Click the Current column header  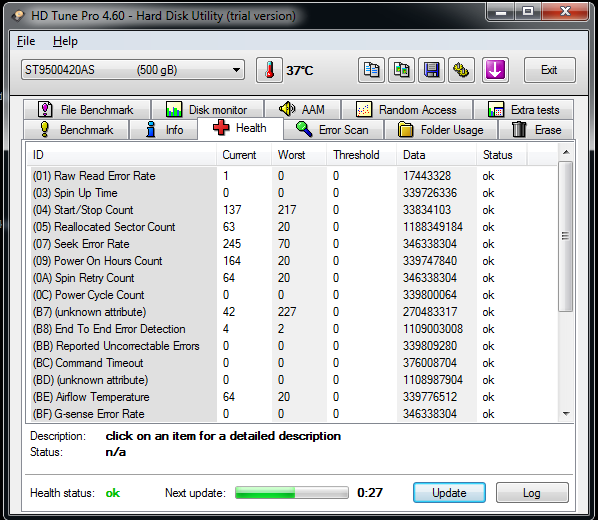tap(244, 155)
